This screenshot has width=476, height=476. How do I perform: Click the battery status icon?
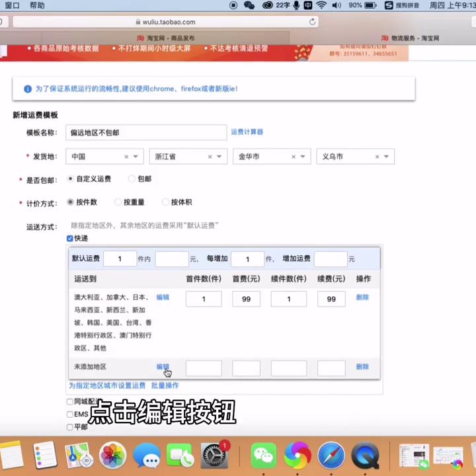pyautogui.click(x=370, y=5)
